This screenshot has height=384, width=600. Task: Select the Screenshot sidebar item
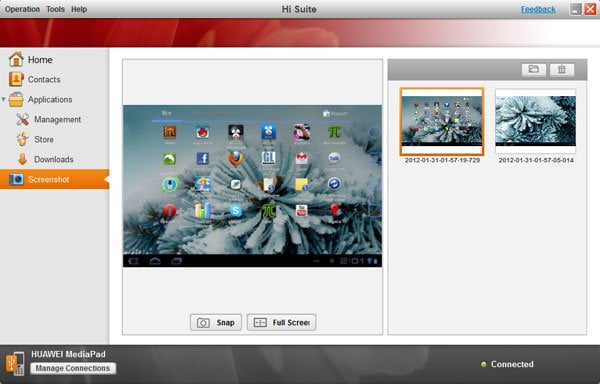coord(54,179)
